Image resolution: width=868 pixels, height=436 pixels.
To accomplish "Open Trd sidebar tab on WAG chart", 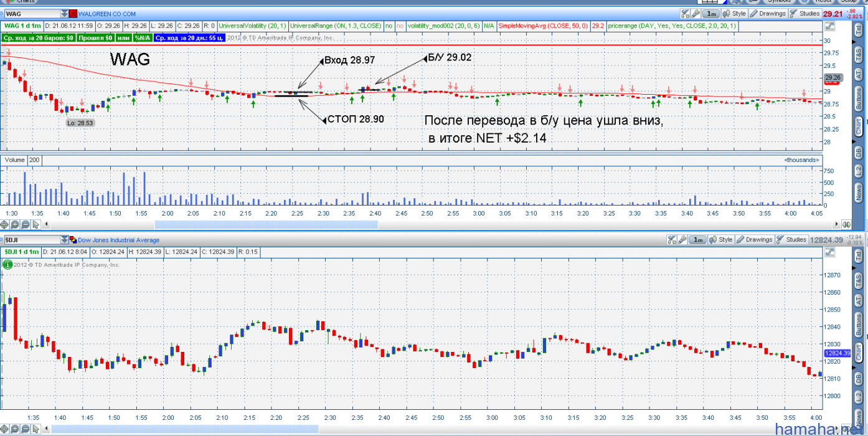I will pyautogui.click(x=859, y=29).
